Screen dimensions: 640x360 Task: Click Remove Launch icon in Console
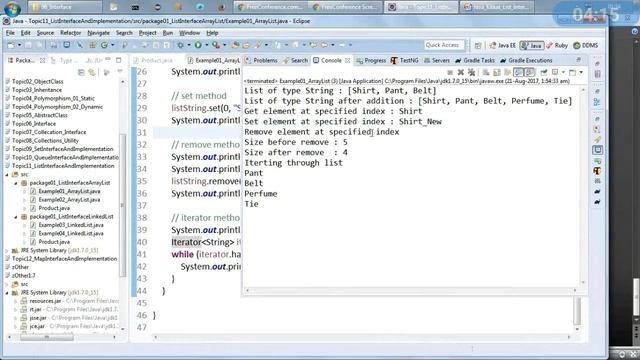[461, 72]
